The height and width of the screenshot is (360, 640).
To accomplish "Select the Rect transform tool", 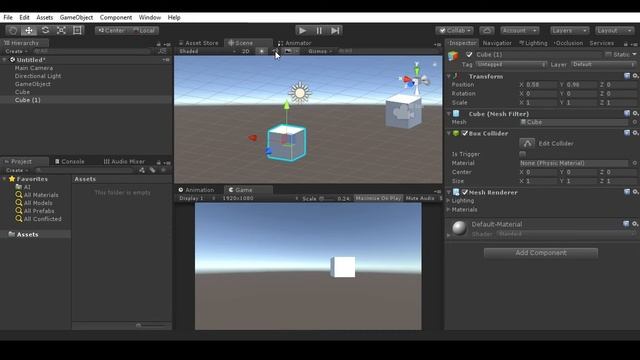I will pyautogui.click(x=77, y=31).
